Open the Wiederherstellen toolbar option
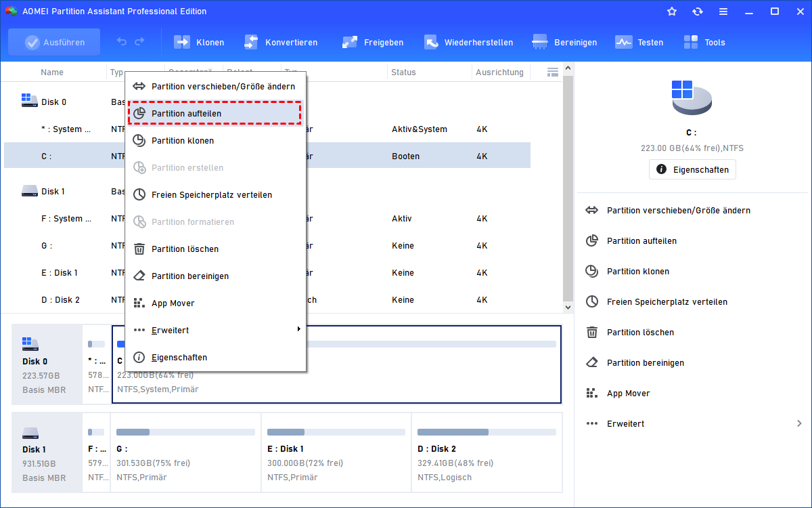This screenshot has width=812, height=508. (468, 42)
